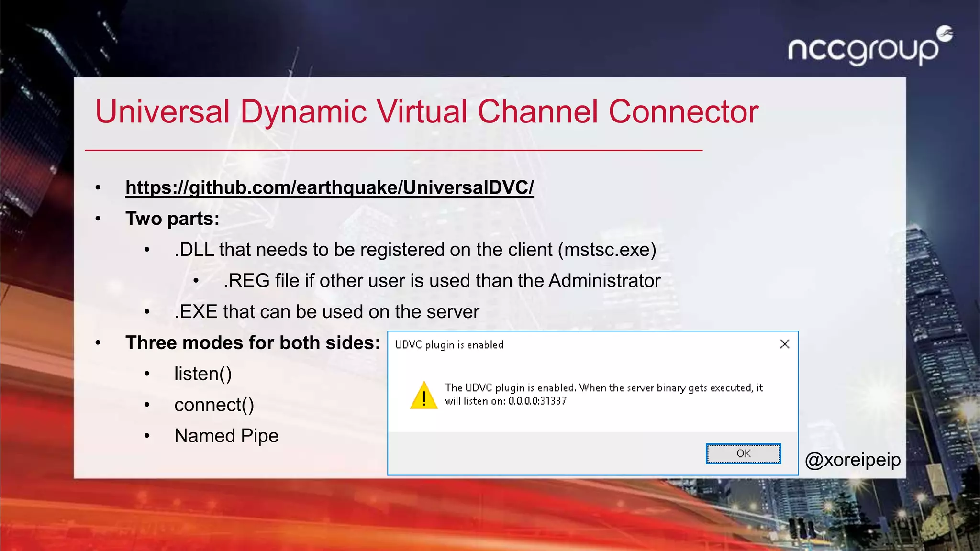980x551 pixels.
Task: Click the '.EXE that can be used' line
Action: pos(327,312)
